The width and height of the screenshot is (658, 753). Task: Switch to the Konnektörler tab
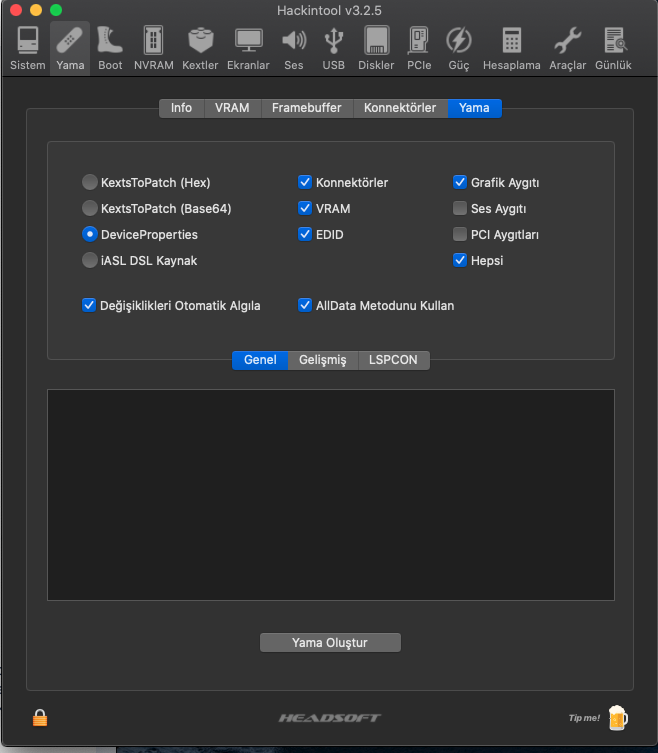coord(400,108)
